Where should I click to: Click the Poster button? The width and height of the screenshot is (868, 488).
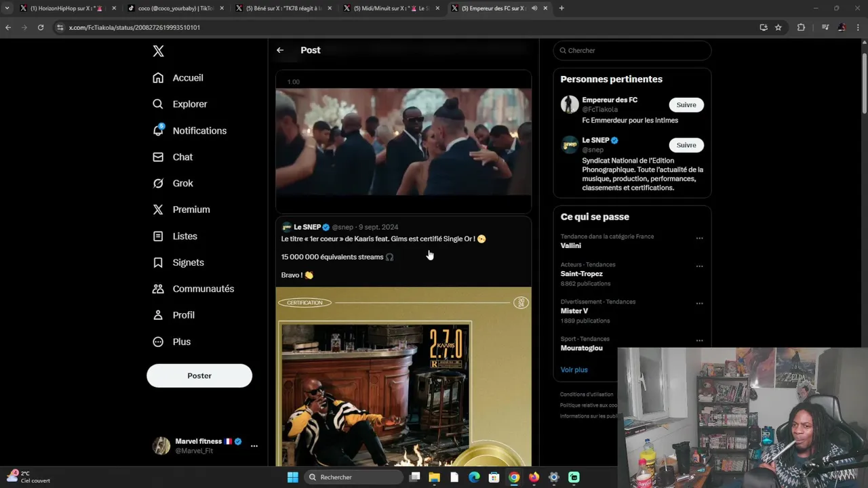click(199, 375)
